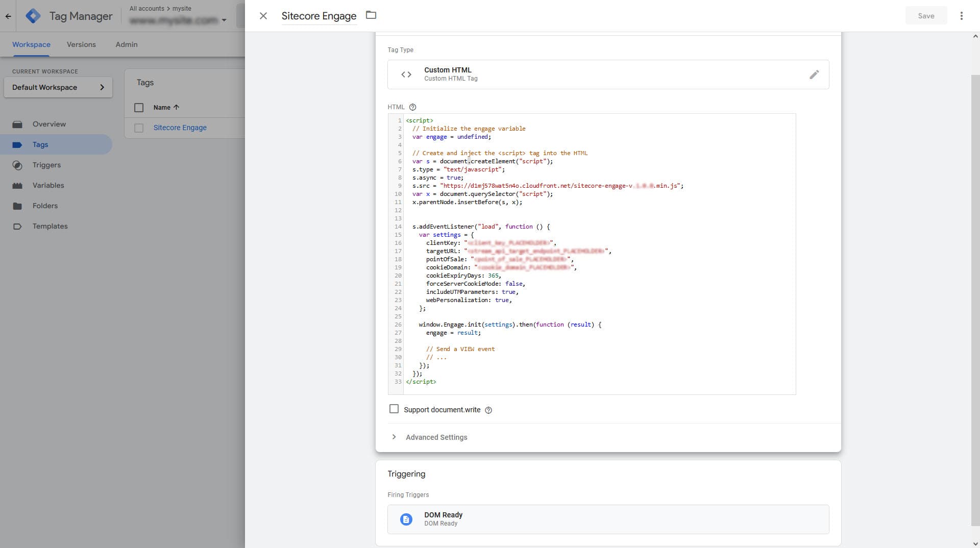Close the Sitecore Engage tag editor
The width and height of the screenshot is (980, 548).
tap(263, 16)
